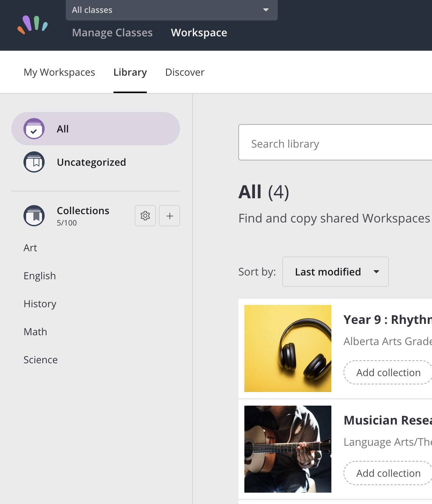Click the headphones workspace thumbnail
432x504 pixels.
pyautogui.click(x=288, y=348)
